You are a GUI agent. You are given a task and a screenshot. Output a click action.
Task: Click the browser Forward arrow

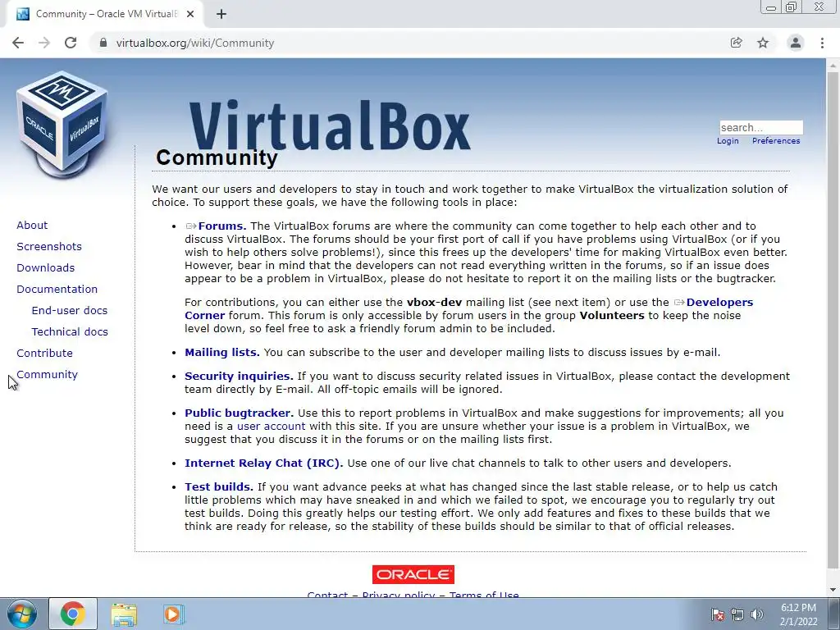coord(44,43)
